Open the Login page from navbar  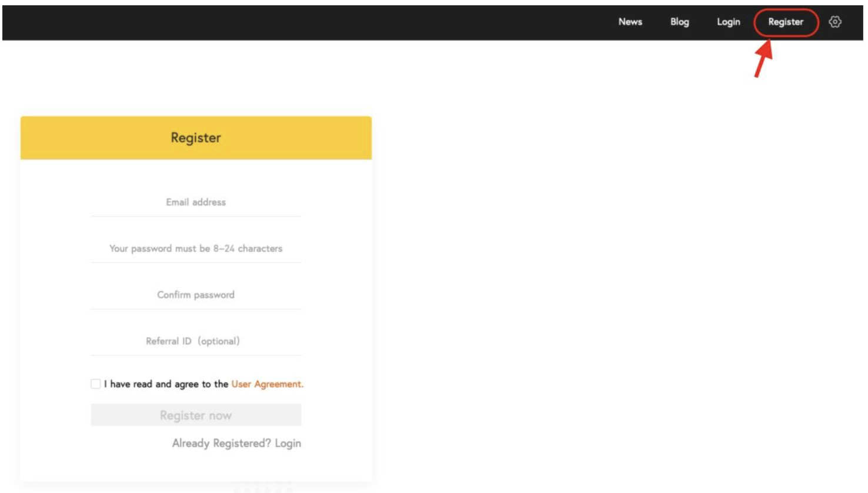pyautogui.click(x=728, y=22)
